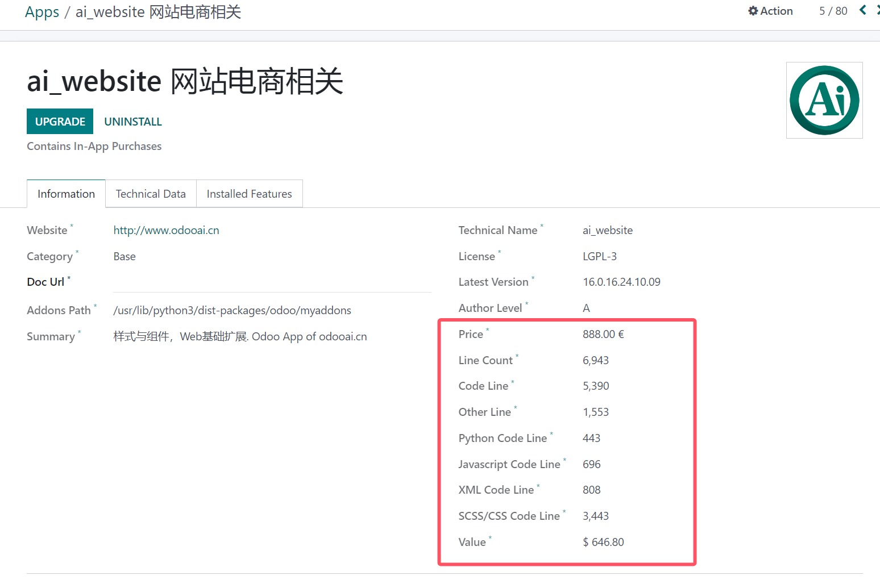Click the 5 / 80 pager counter
Screen dimensions: 880x588
coord(833,11)
